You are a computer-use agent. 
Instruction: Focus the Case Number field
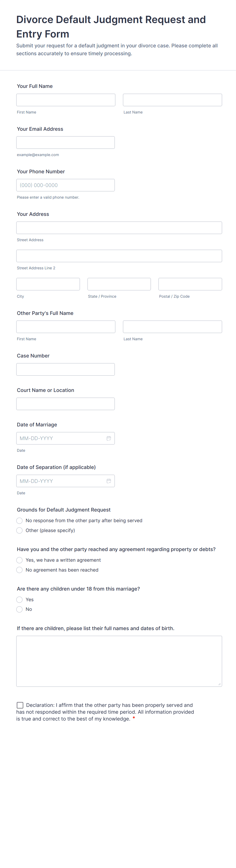pos(65,369)
